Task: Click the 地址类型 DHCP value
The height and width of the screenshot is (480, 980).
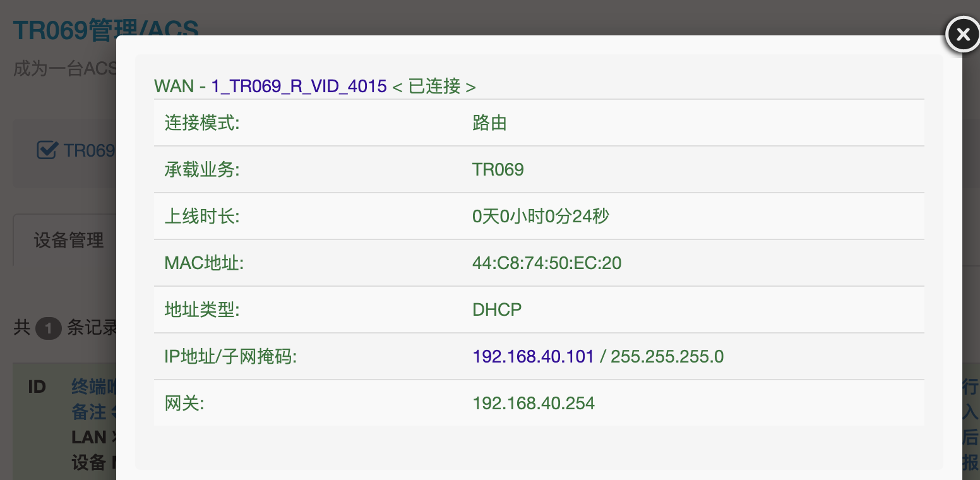Action: (497, 310)
